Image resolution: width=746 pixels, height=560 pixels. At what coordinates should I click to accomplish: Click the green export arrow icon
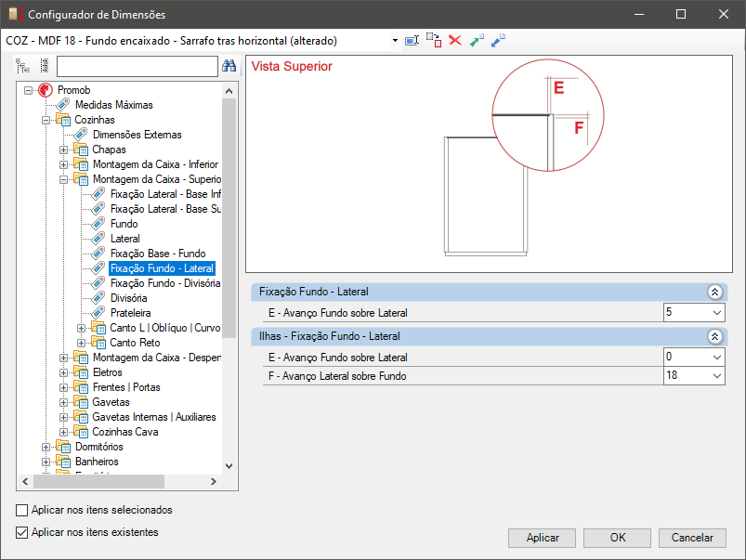(x=477, y=41)
